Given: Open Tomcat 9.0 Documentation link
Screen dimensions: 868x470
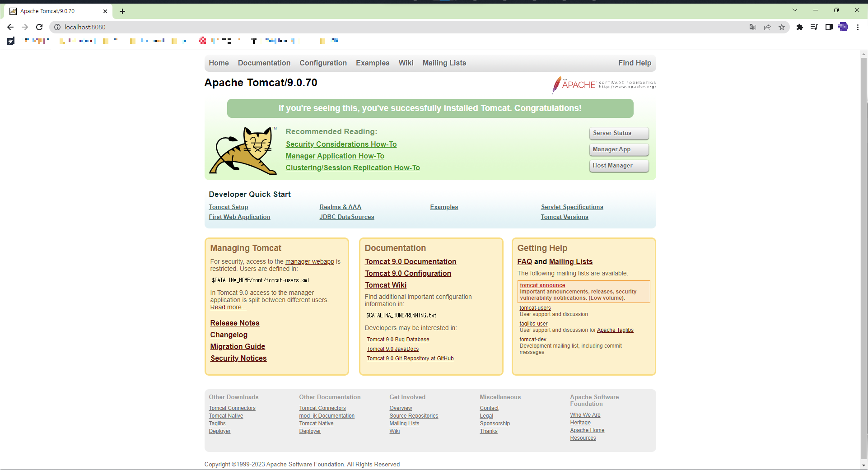Looking at the screenshot, I should 411,261.
